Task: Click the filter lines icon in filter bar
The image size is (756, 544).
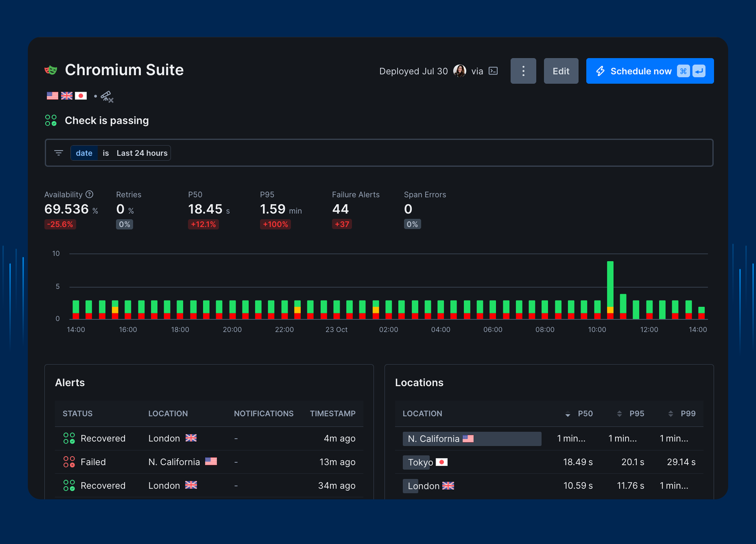Action: pyautogui.click(x=59, y=153)
